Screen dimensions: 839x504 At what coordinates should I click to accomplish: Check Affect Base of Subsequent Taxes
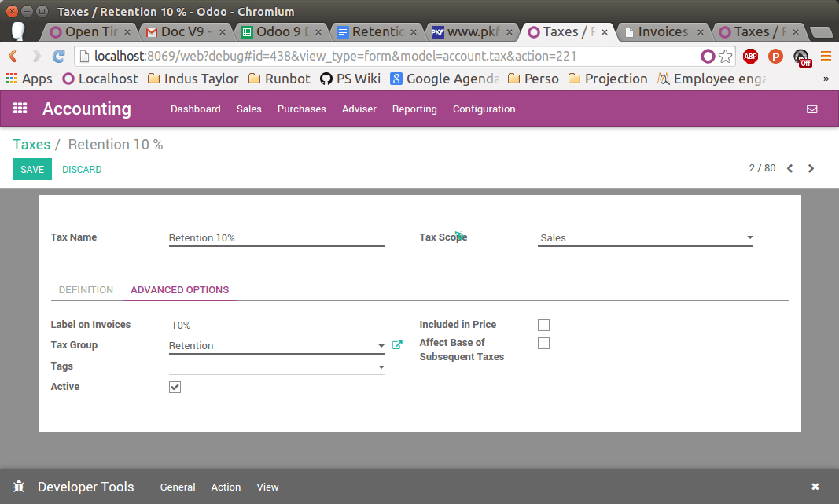pyautogui.click(x=543, y=343)
